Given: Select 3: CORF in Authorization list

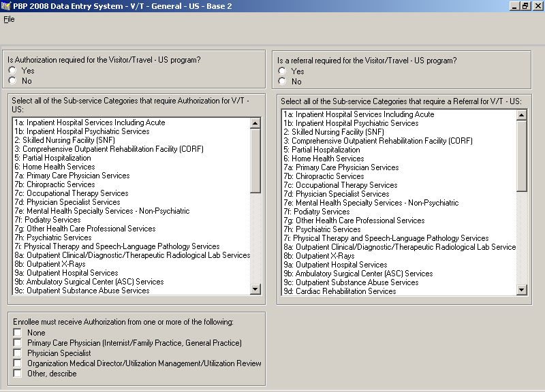Looking at the screenshot, I should click(131, 149).
